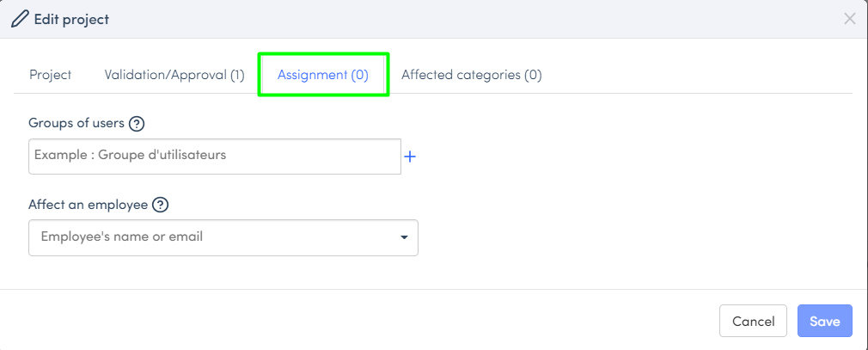Click the "Edit project" dialog title
The height and width of the screenshot is (350, 868).
tap(71, 19)
